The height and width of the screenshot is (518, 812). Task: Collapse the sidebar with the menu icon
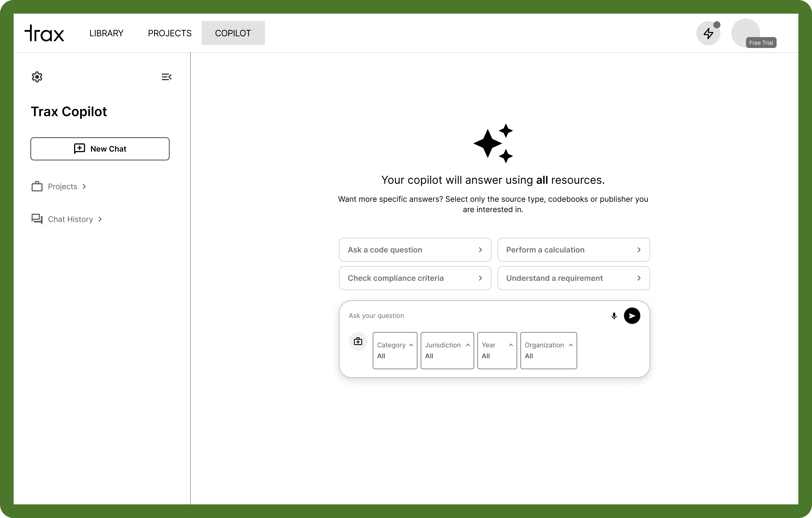pyautogui.click(x=167, y=77)
